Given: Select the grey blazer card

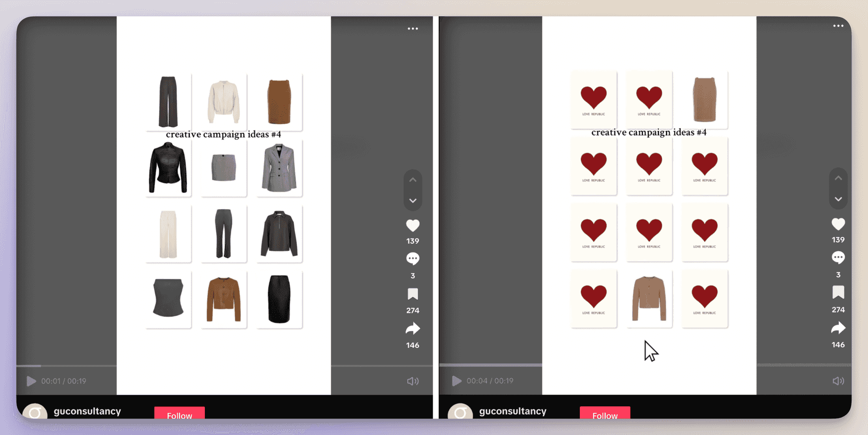Looking at the screenshot, I should (x=279, y=168).
